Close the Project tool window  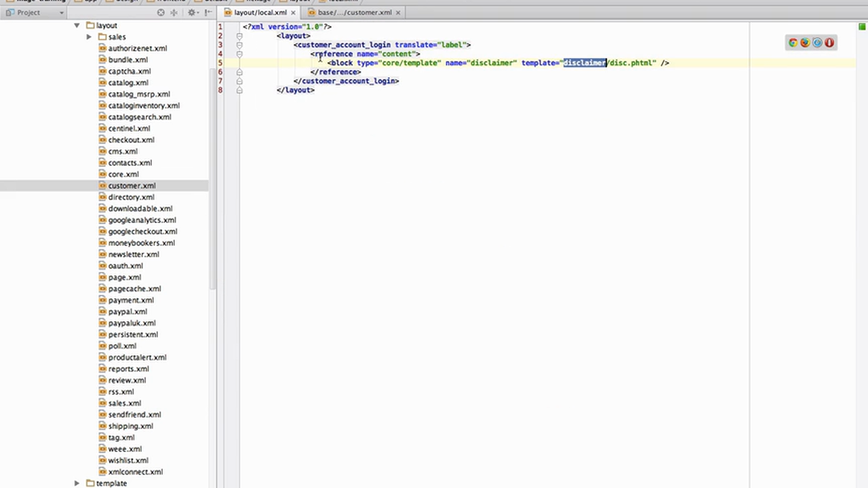(208, 12)
